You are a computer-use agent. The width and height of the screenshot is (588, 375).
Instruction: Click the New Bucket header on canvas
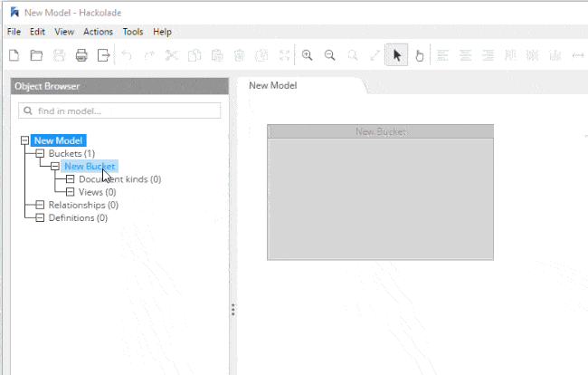(380, 131)
